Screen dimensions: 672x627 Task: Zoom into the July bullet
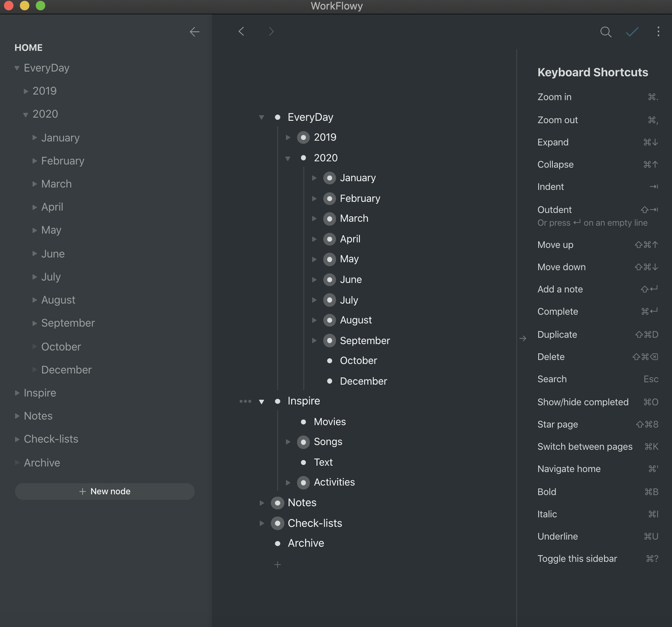[330, 300]
